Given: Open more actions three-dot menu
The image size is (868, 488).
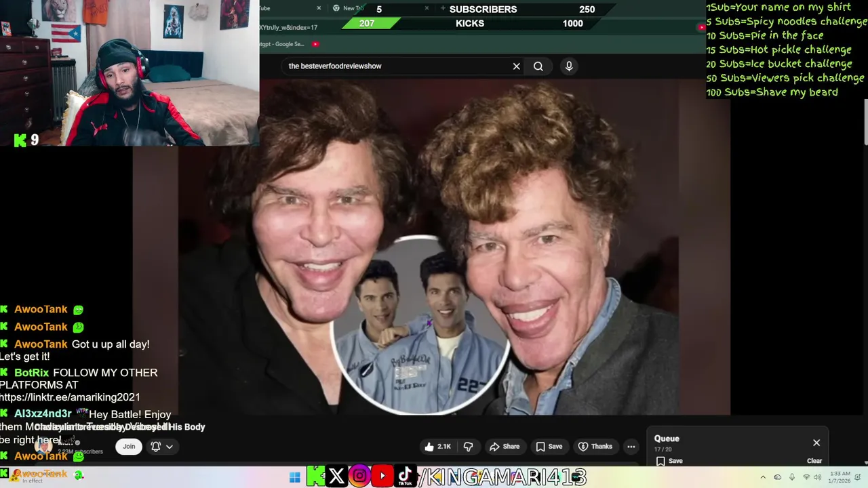Looking at the screenshot, I should tap(631, 447).
